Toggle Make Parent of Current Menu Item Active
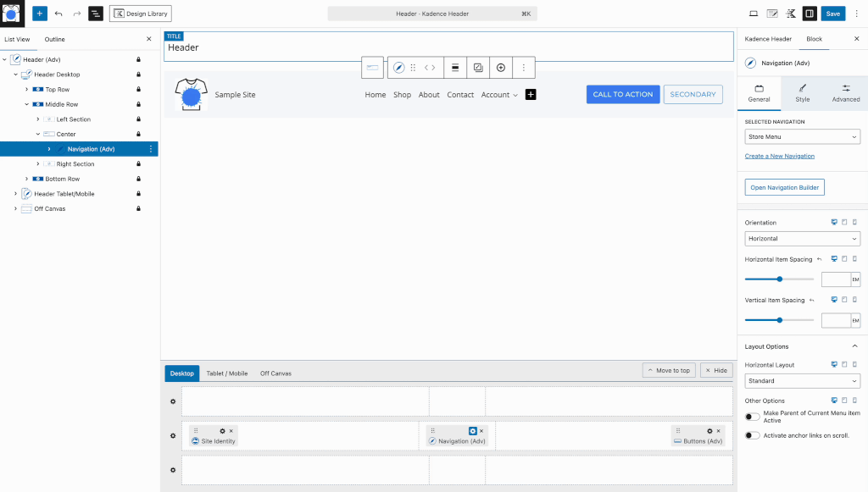The width and height of the screenshot is (868, 492). click(753, 417)
